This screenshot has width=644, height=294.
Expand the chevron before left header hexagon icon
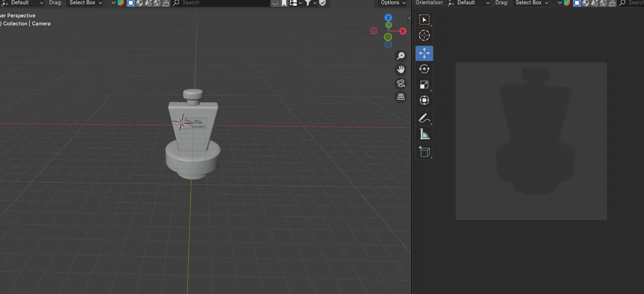114,3
